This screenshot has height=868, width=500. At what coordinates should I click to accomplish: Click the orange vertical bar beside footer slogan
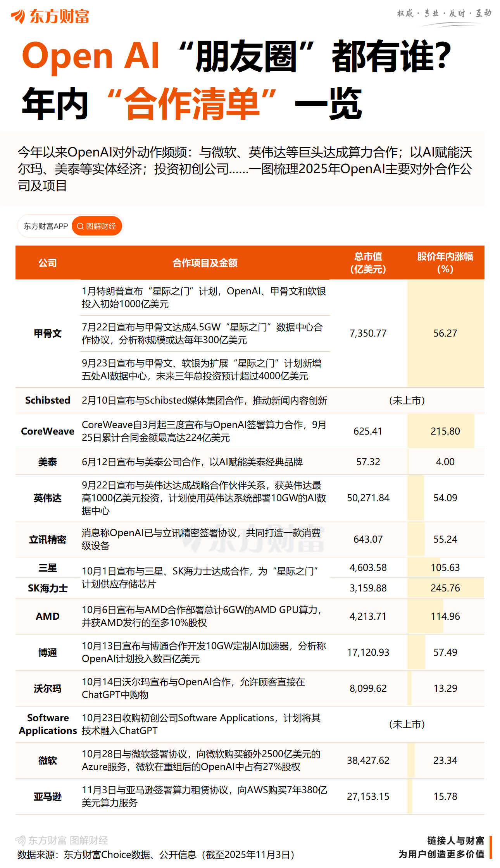point(491,847)
